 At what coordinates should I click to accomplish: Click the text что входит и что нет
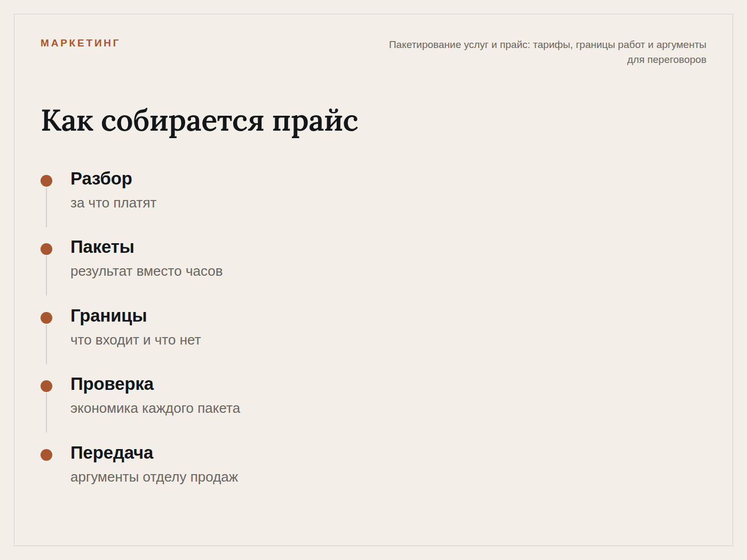136,340
